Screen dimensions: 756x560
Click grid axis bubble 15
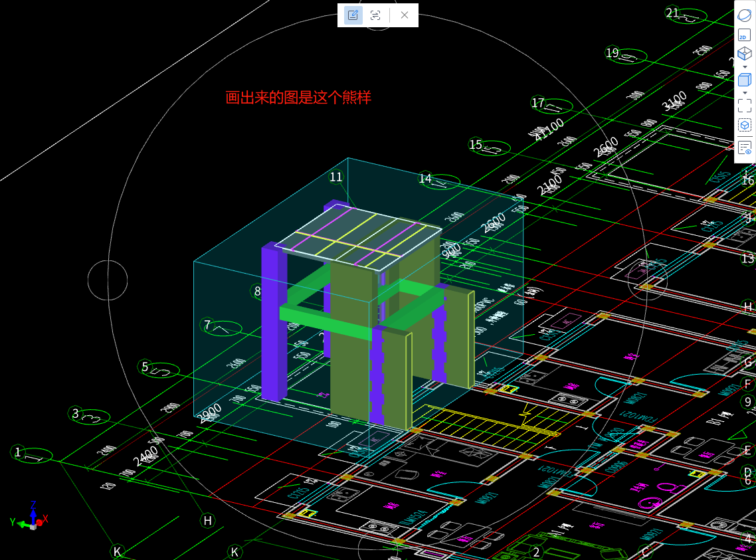point(476,144)
